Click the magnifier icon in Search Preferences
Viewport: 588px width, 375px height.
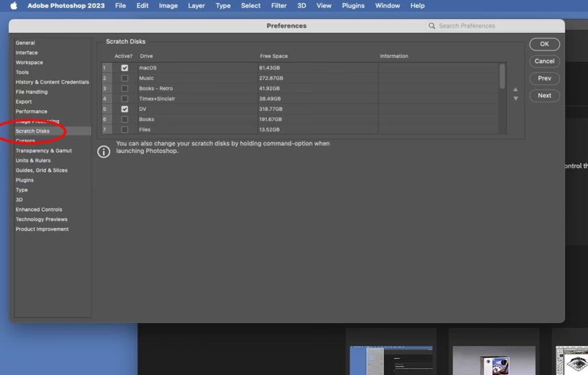[432, 26]
